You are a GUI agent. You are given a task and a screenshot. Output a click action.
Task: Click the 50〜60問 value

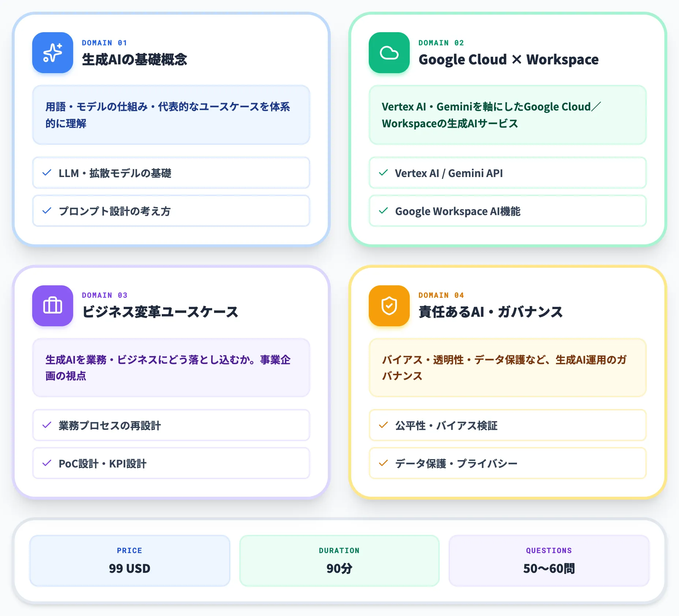point(549,568)
